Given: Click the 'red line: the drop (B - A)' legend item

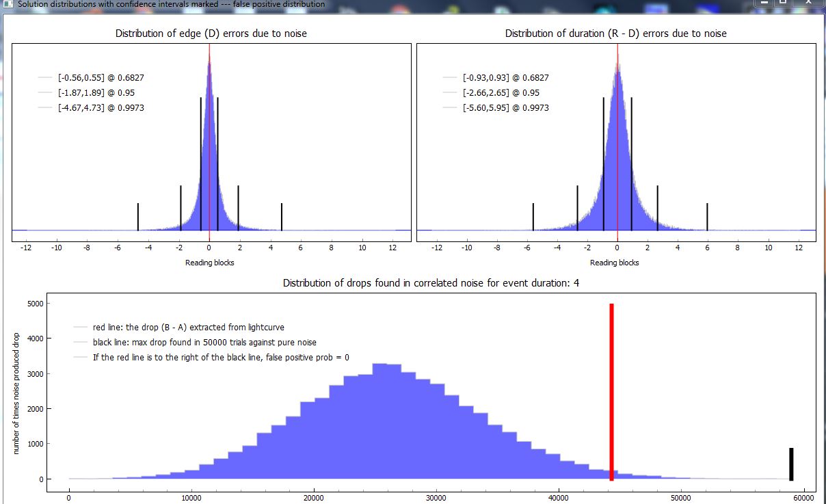Looking at the screenshot, I should pyautogui.click(x=188, y=328).
